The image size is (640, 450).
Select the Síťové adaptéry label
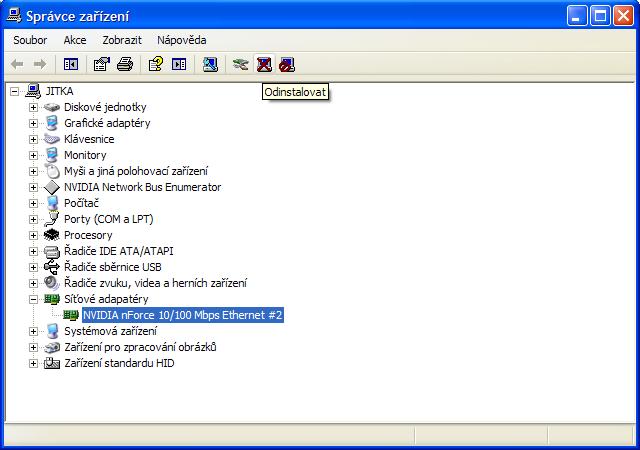click(x=106, y=299)
